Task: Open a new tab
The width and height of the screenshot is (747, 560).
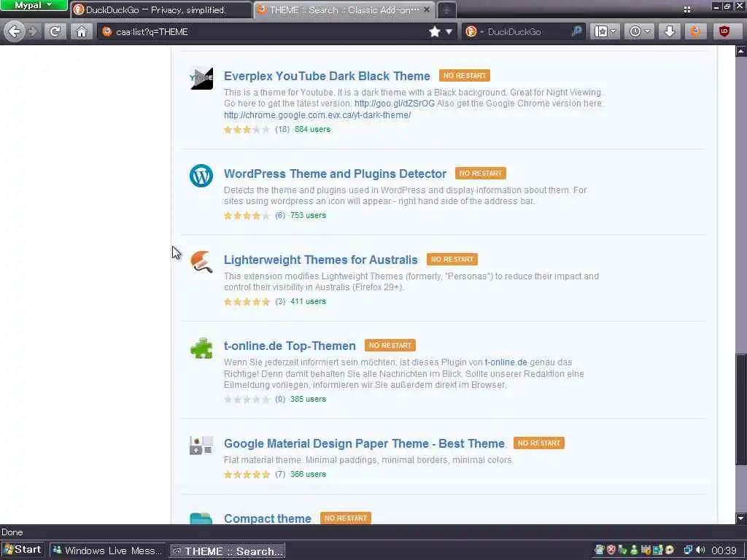Action: click(446, 10)
